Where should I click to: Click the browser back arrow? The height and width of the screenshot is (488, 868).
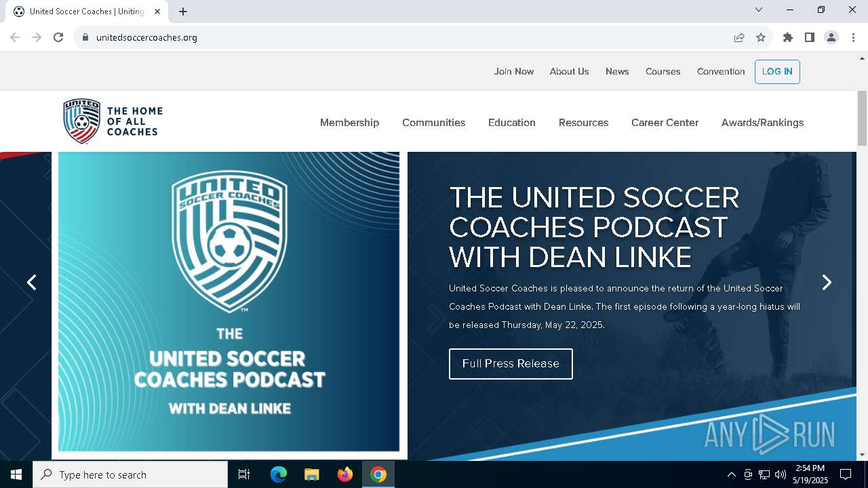(x=15, y=37)
